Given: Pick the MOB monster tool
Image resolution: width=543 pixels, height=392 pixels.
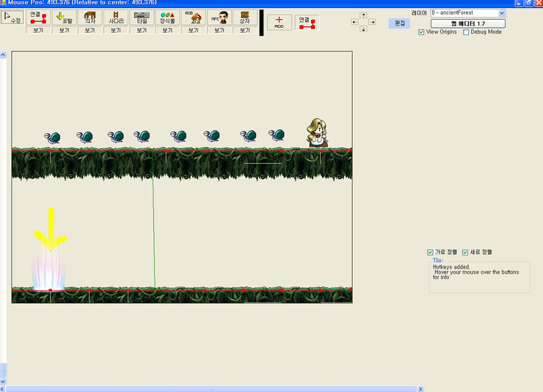Looking at the screenshot, I should coord(193,18).
